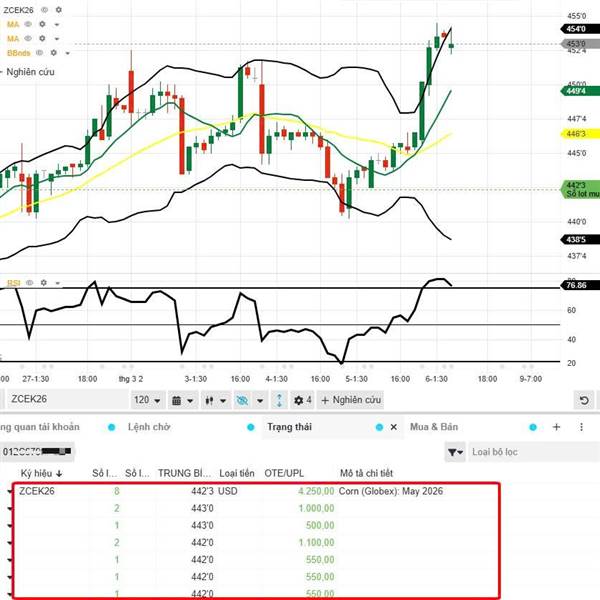Click the up-down arrows scale icon
The image size is (600, 600).
280,400
